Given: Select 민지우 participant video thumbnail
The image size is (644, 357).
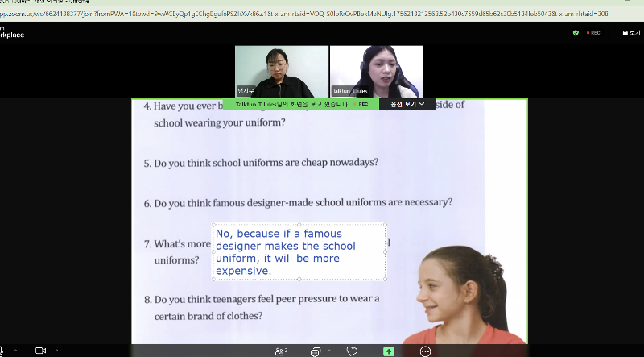Looking at the screenshot, I should pos(281,71).
